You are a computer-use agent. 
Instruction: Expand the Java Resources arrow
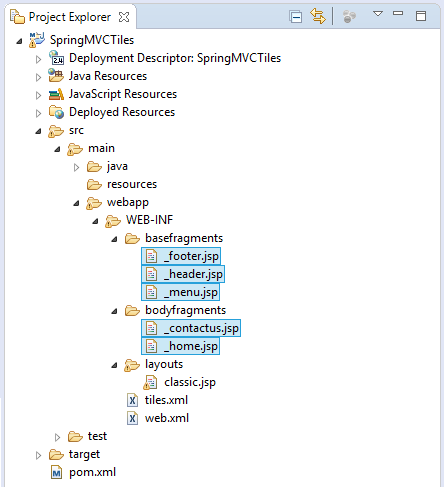(38, 77)
